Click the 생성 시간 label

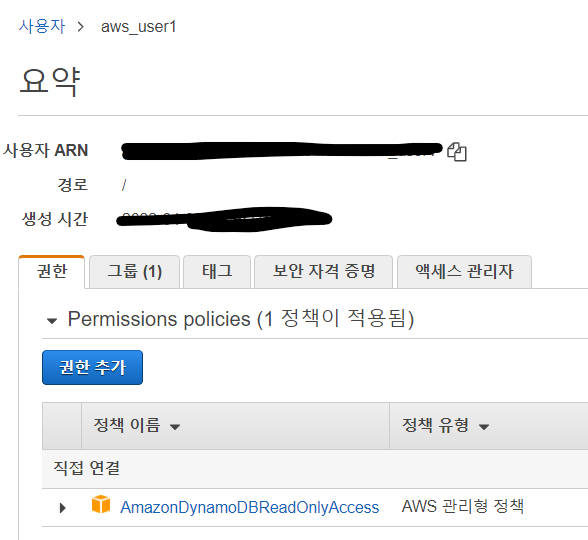(55, 219)
